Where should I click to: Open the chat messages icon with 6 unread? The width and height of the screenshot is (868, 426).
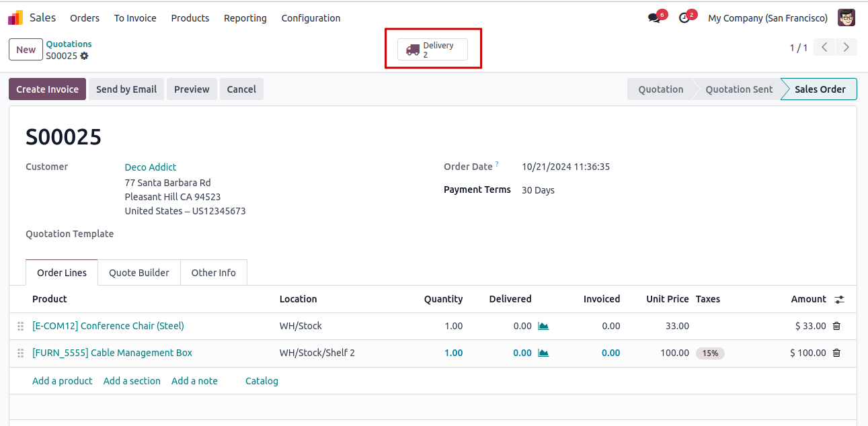(654, 18)
